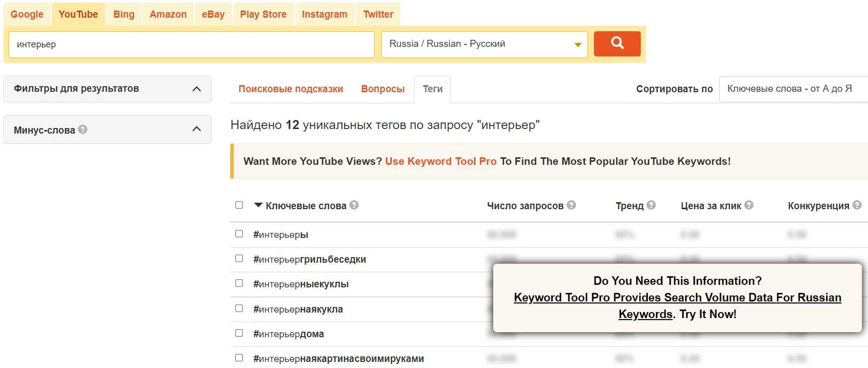Open the Сортировать по sorting dropdown
Viewport: 868px width, 368px height.
click(x=793, y=89)
